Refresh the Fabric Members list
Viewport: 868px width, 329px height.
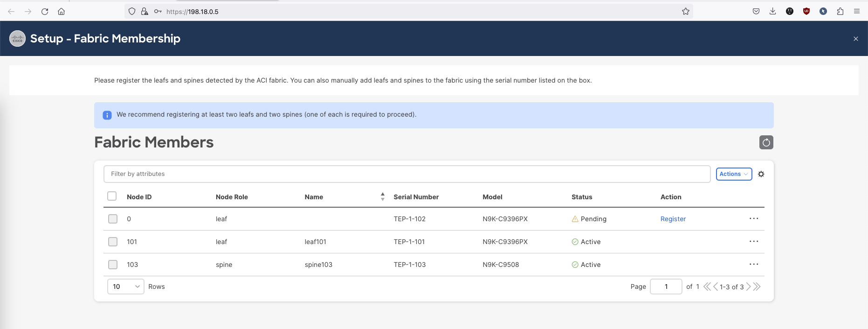766,142
